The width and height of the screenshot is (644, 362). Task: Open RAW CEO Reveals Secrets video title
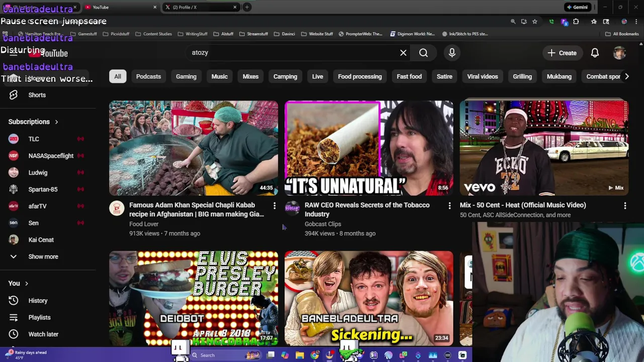click(x=367, y=210)
